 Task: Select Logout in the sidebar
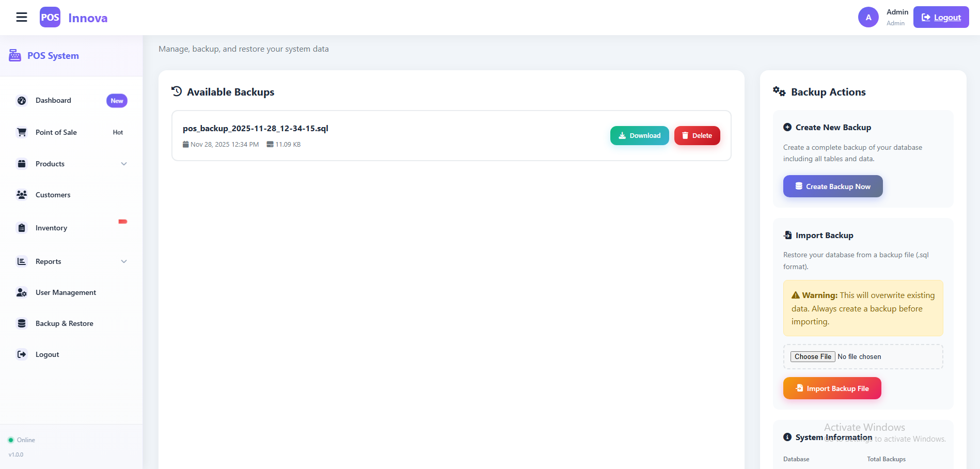[x=47, y=354]
